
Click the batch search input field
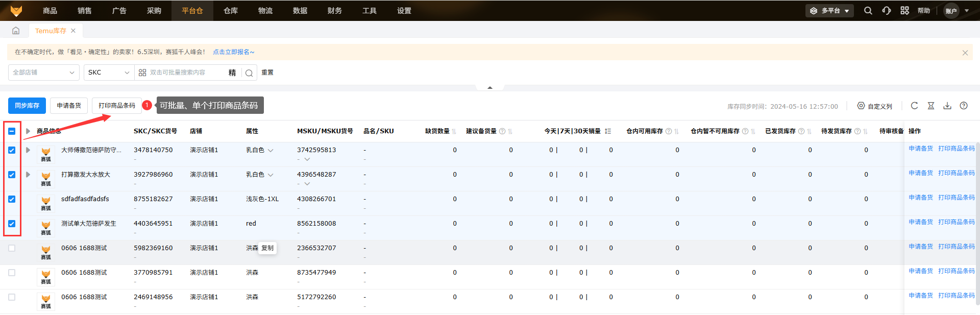point(186,72)
